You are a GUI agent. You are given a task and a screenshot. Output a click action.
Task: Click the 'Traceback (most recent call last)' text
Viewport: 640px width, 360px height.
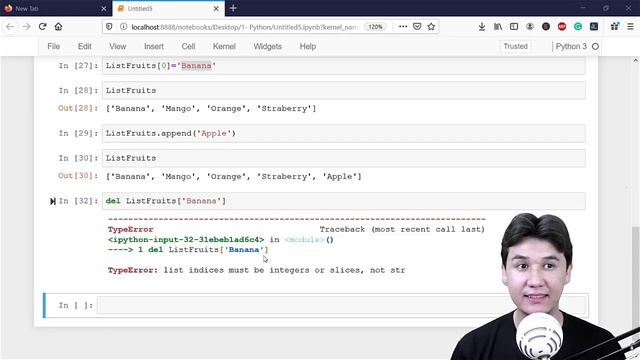coord(402,229)
